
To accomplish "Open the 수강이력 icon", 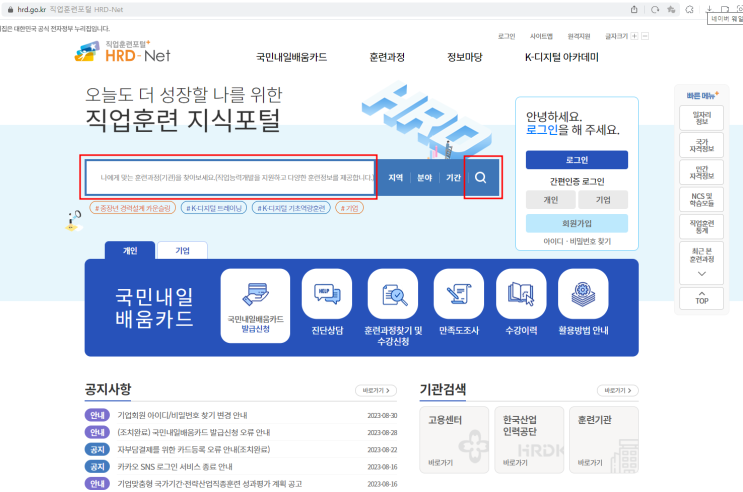I will point(521,294).
